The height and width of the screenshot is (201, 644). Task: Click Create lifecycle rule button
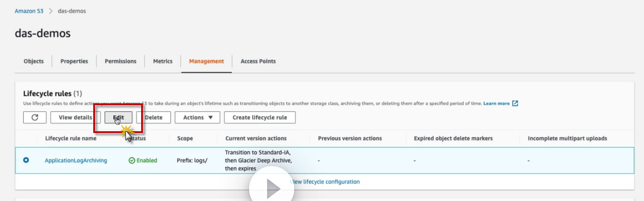[260, 117]
